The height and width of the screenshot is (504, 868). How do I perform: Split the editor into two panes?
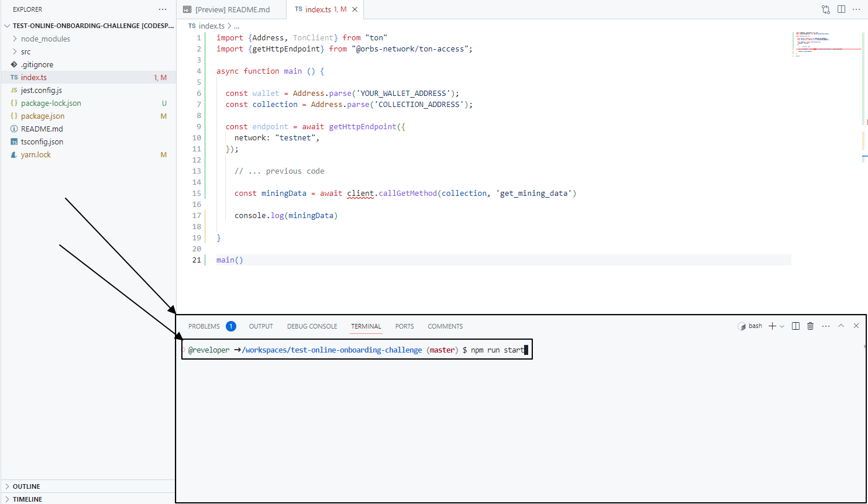click(841, 9)
